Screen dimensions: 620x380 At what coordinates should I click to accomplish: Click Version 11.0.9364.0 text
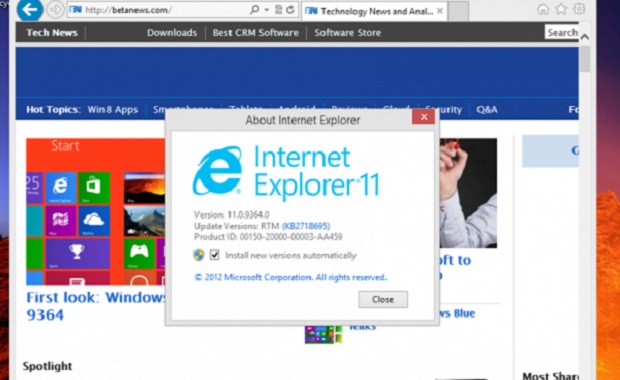pyautogui.click(x=231, y=215)
